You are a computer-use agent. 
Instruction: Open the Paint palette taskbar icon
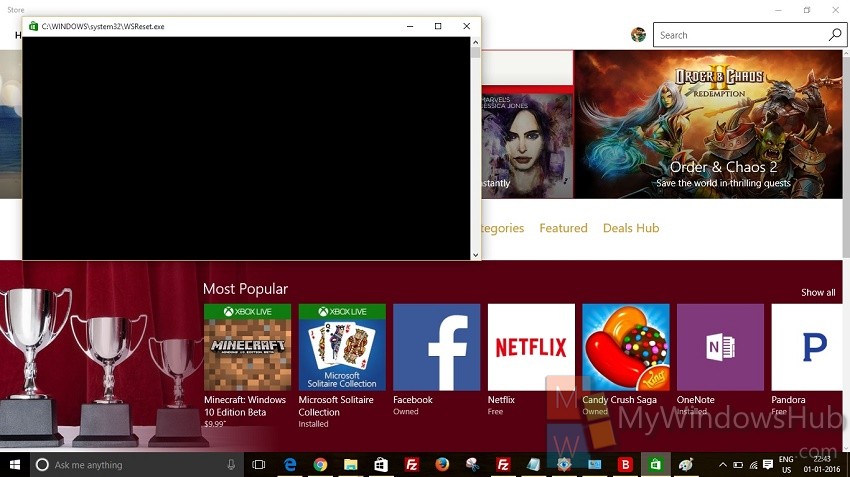coord(686,465)
